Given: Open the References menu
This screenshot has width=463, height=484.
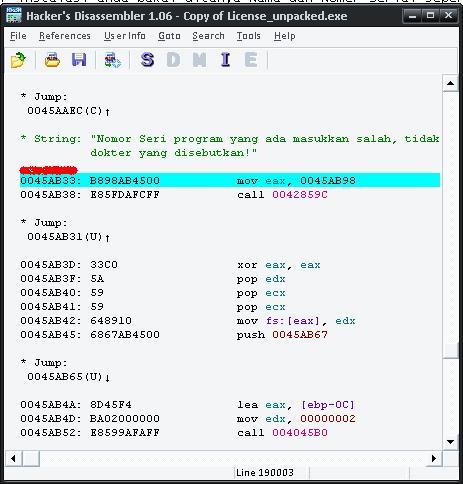Looking at the screenshot, I should coord(65,36).
